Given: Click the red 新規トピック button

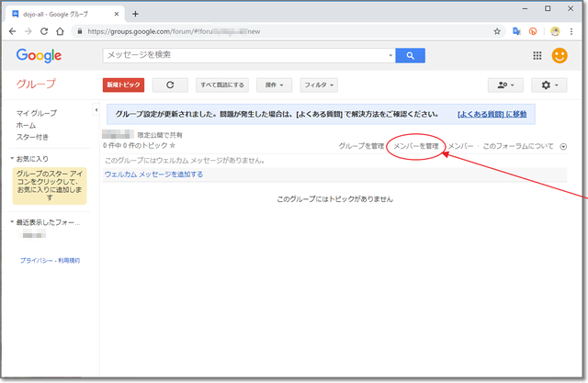Looking at the screenshot, I should 123,85.
